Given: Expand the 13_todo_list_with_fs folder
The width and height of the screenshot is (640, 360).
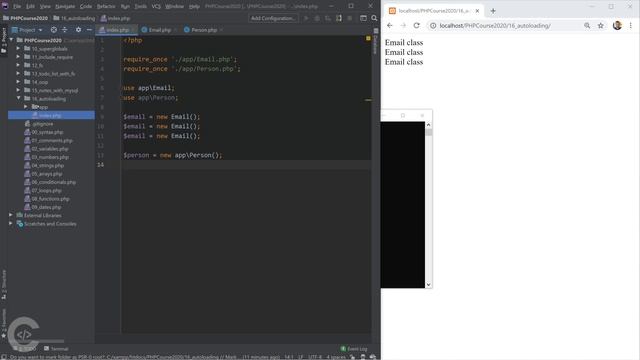Looking at the screenshot, I should click(x=18, y=73).
